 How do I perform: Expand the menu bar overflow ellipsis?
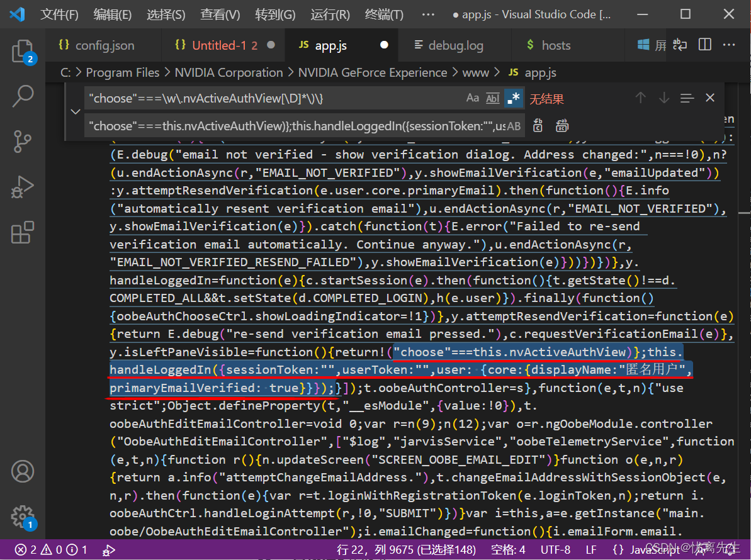coord(428,14)
